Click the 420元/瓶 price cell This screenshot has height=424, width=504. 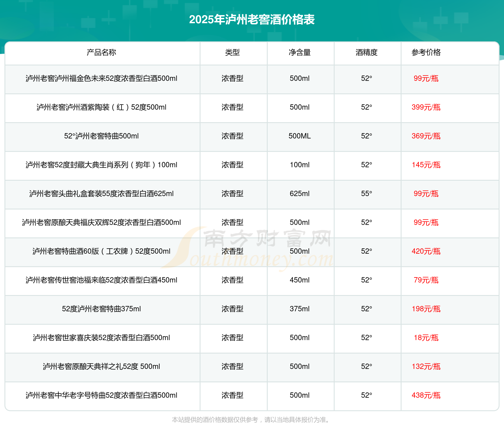click(426, 251)
